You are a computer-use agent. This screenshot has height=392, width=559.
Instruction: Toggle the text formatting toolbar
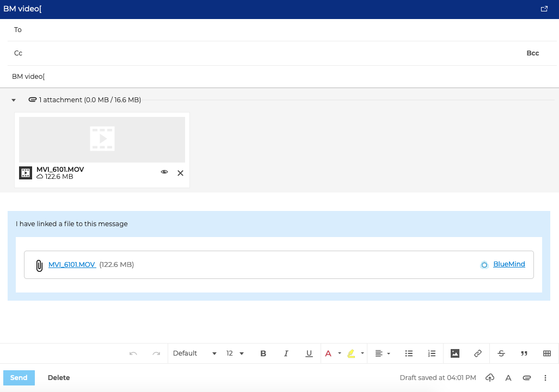pyautogui.click(x=508, y=378)
